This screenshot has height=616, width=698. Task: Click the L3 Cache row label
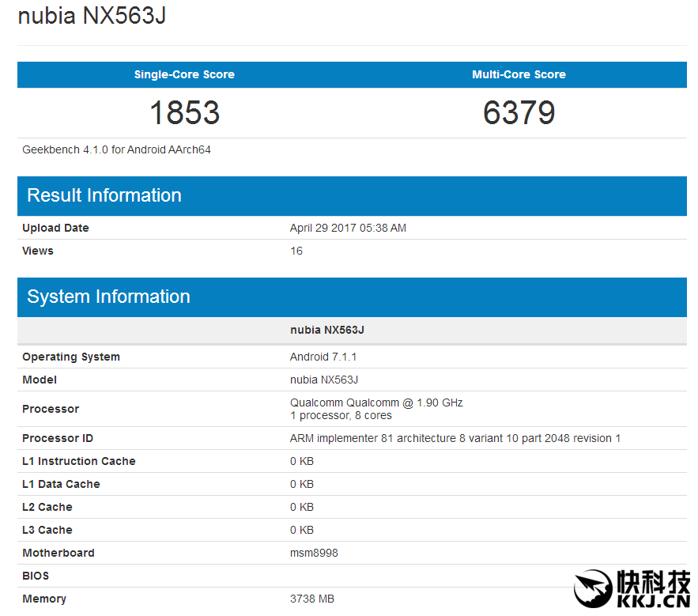(x=47, y=530)
